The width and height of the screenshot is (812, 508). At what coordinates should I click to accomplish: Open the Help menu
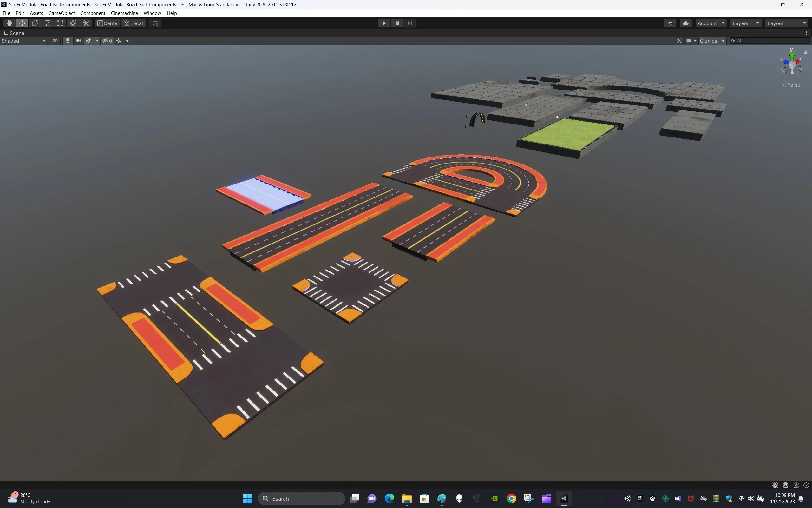(x=172, y=13)
